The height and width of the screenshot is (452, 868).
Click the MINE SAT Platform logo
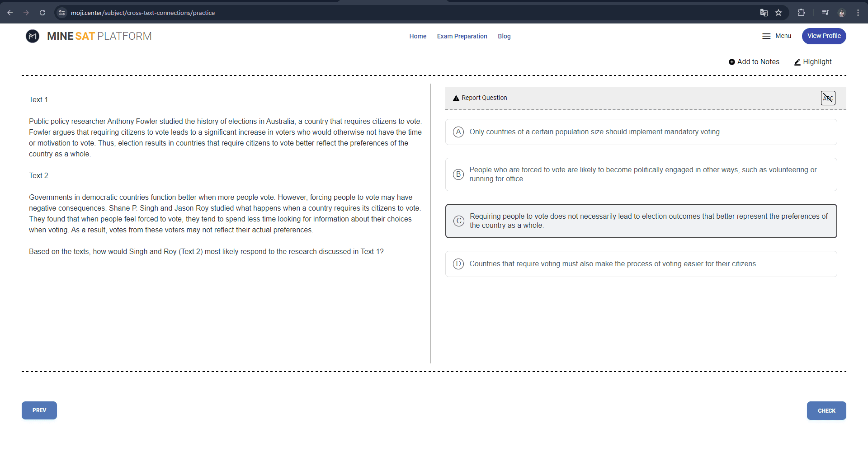89,36
